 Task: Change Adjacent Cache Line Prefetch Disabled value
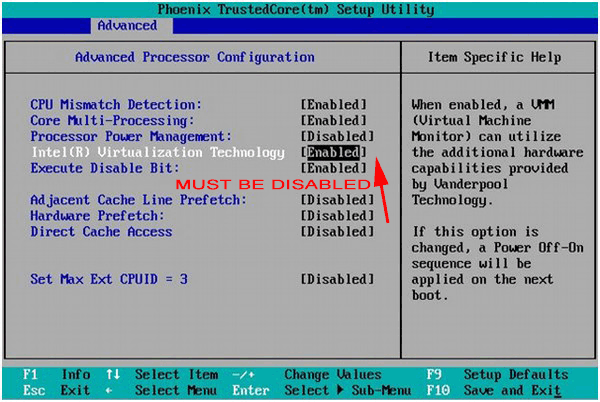tap(338, 200)
